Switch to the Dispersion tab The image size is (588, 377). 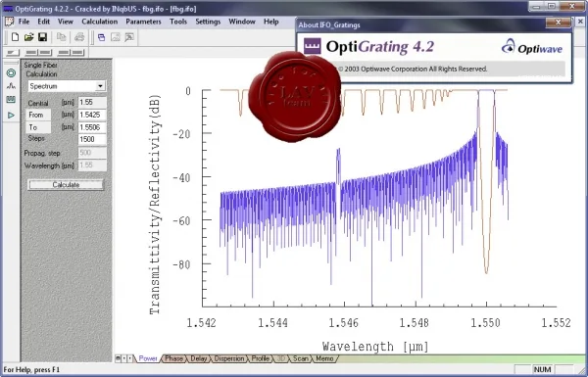pos(228,358)
